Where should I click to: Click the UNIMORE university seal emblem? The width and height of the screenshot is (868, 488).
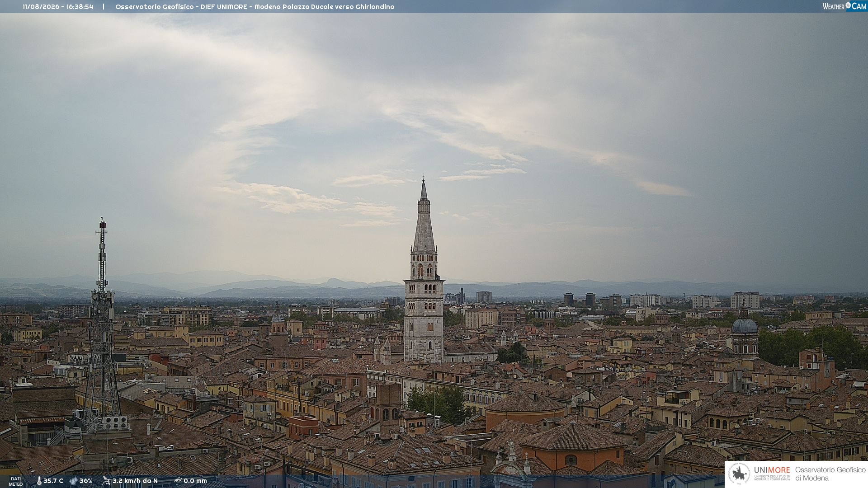739,474
